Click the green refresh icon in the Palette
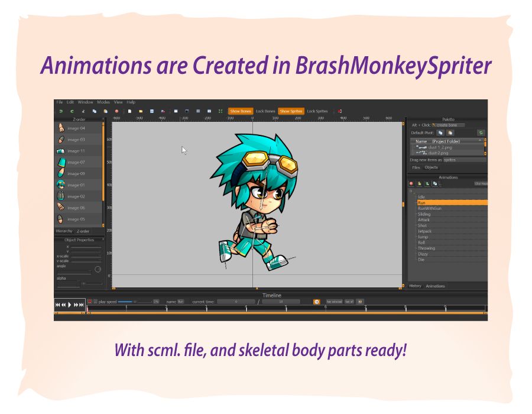 point(481,132)
